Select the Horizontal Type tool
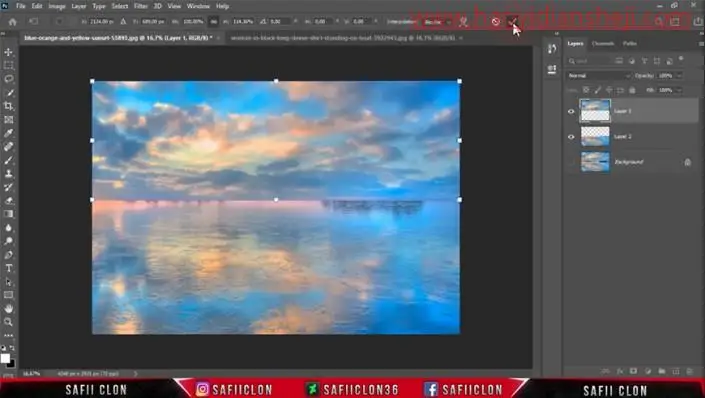The width and height of the screenshot is (705, 398). point(9,268)
